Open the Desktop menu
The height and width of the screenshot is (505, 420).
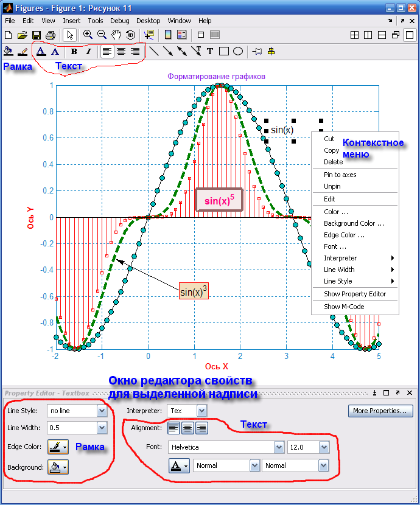[x=148, y=21]
